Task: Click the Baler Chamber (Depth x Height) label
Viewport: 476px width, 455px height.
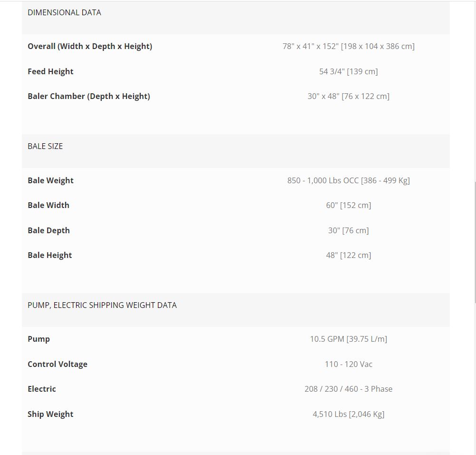Action: point(89,96)
